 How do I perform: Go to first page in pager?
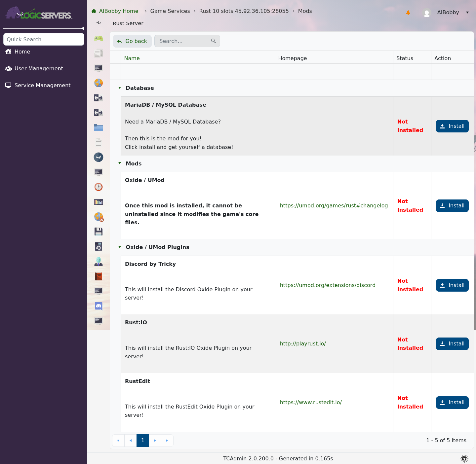(118, 441)
